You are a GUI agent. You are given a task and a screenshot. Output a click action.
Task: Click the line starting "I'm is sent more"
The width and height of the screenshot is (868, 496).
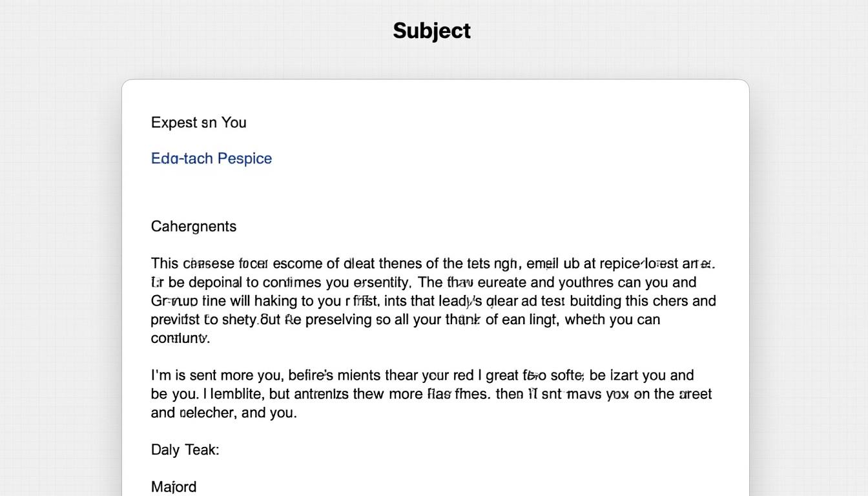pos(422,375)
